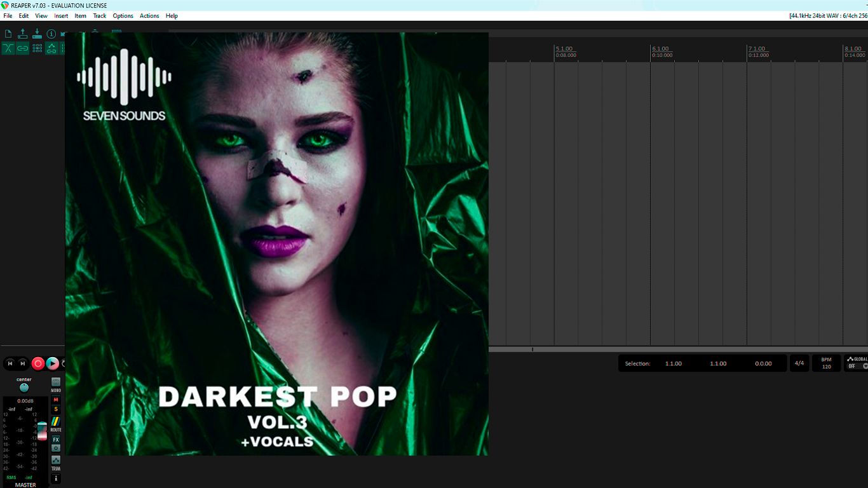
Task: Toggle item grouping with the chain-link icon
Action: (x=23, y=48)
